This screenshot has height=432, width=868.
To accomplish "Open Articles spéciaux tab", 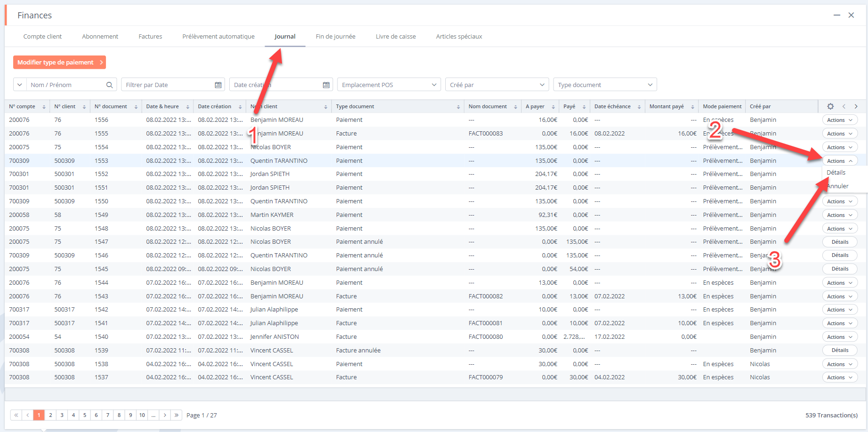I will [459, 36].
